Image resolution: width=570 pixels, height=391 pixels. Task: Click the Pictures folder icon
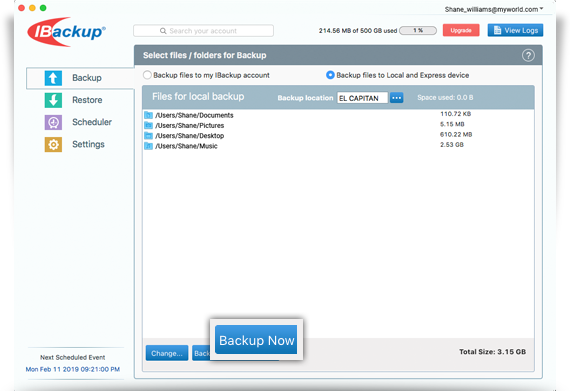(148, 125)
